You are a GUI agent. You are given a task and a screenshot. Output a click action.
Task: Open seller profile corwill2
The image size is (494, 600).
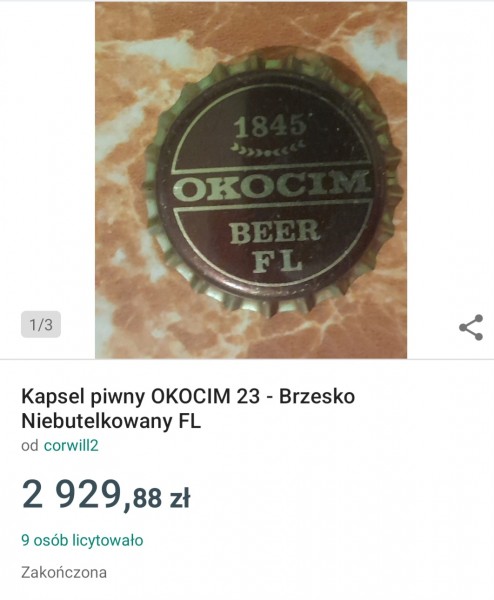(71, 445)
